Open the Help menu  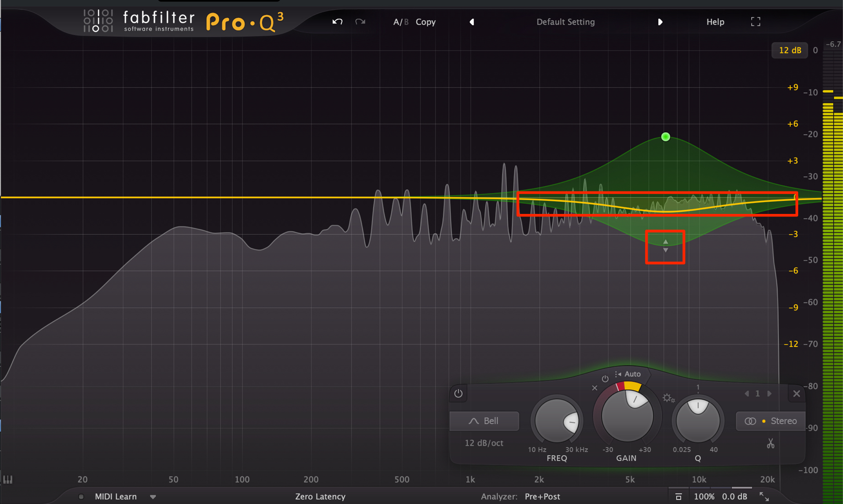[x=715, y=22]
